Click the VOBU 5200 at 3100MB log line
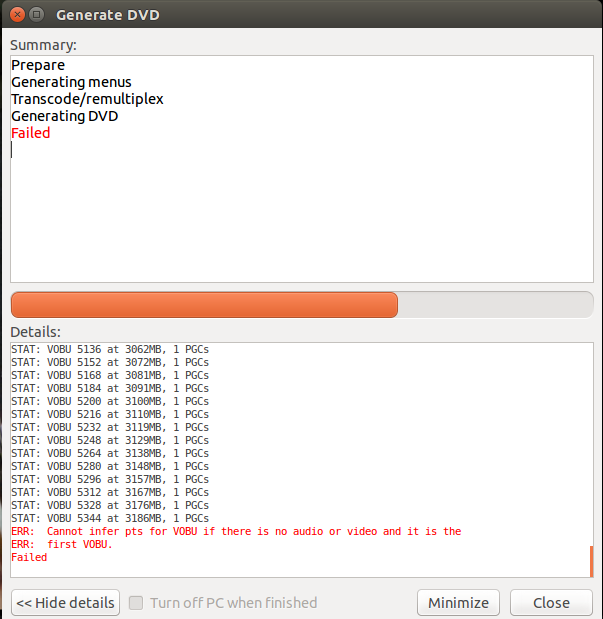This screenshot has width=603, height=619. [110, 401]
